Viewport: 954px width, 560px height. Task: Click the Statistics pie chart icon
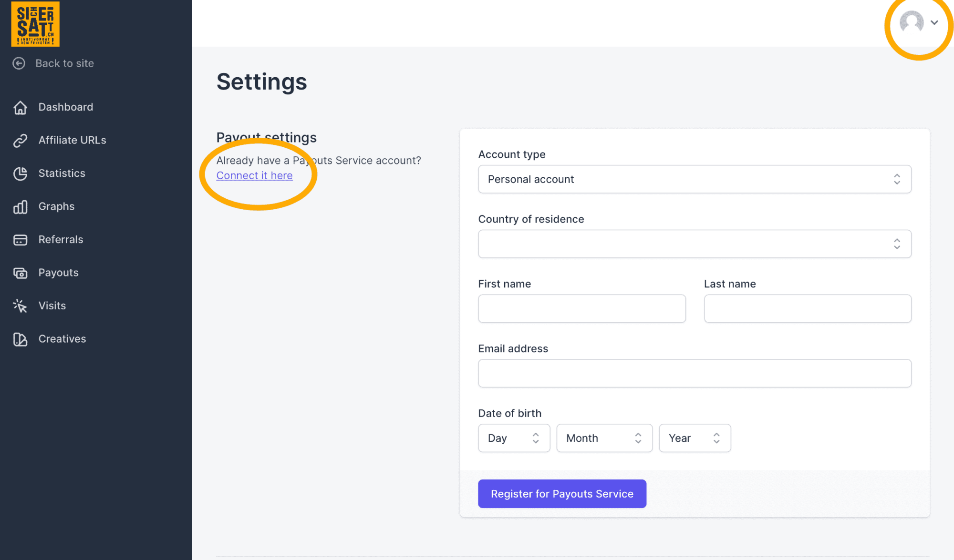(x=20, y=173)
